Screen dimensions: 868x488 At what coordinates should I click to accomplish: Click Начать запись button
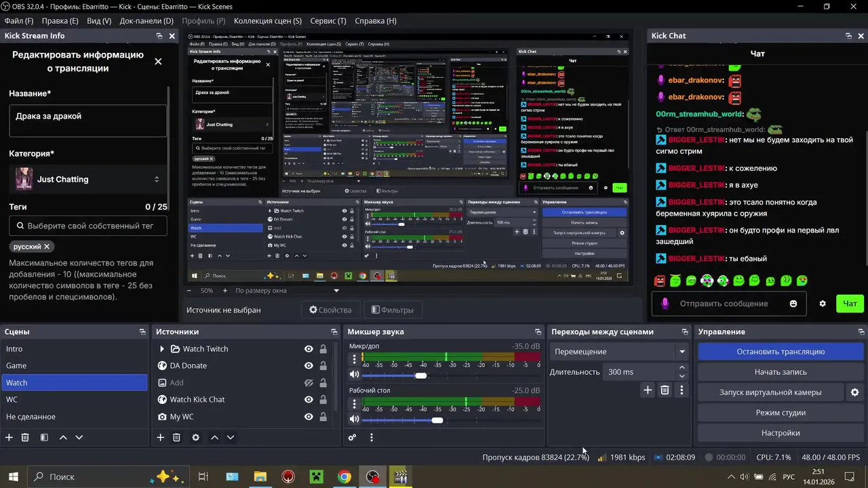pyautogui.click(x=781, y=372)
